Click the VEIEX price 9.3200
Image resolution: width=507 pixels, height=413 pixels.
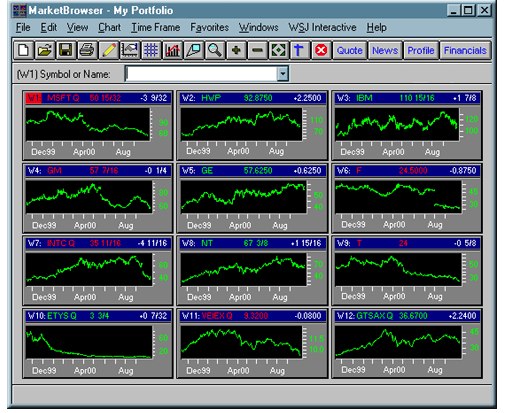(x=256, y=316)
